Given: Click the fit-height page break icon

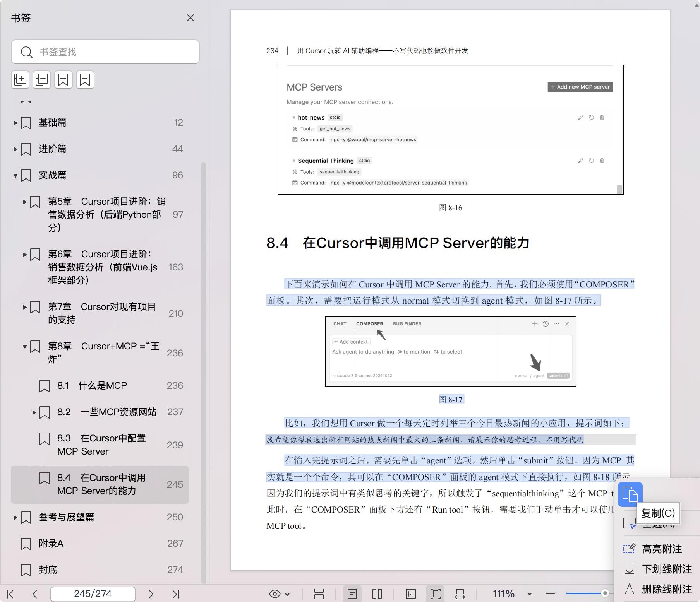Looking at the screenshot, I should [319, 594].
